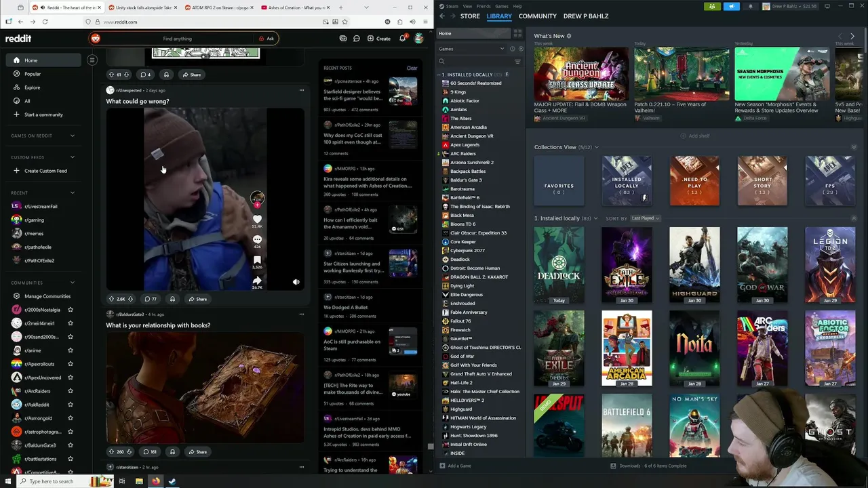
Task: Switch to 'Ashes of Creation' YouTube tab
Action: [296, 7]
